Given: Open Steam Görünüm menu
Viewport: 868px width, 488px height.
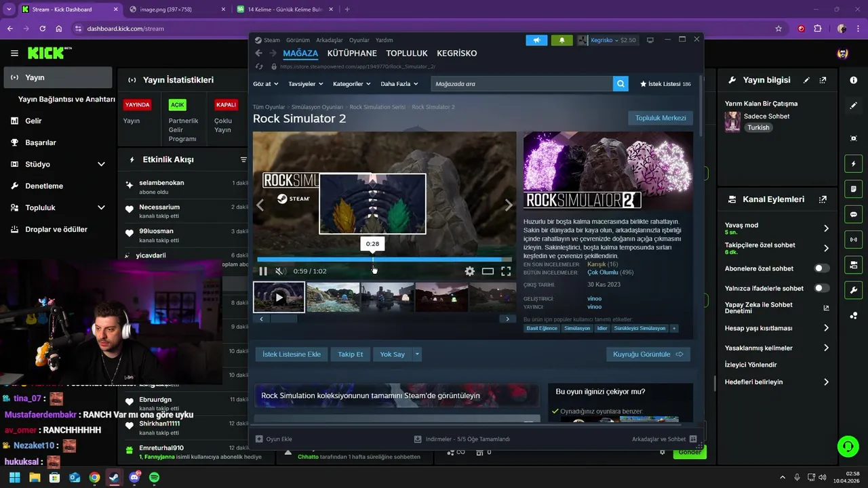Looking at the screenshot, I should coord(298,40).
